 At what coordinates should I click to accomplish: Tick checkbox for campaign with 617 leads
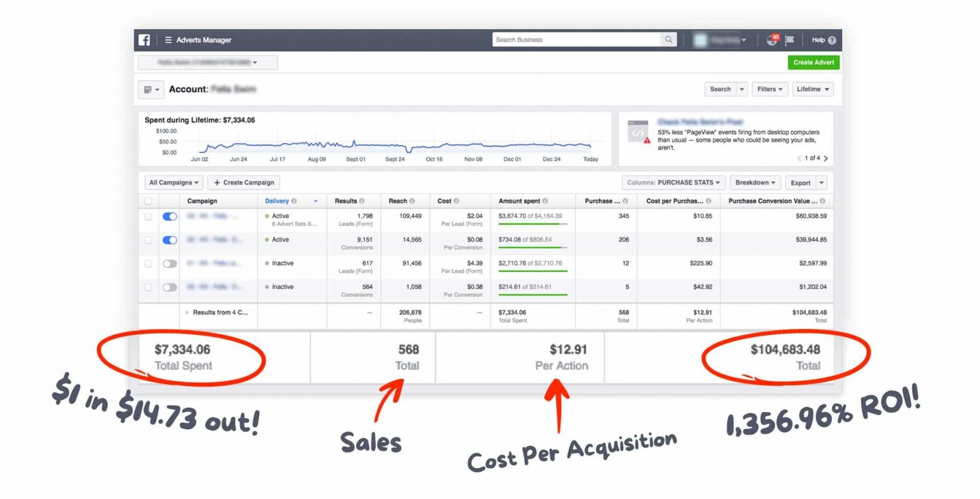[x=149, y=264]
